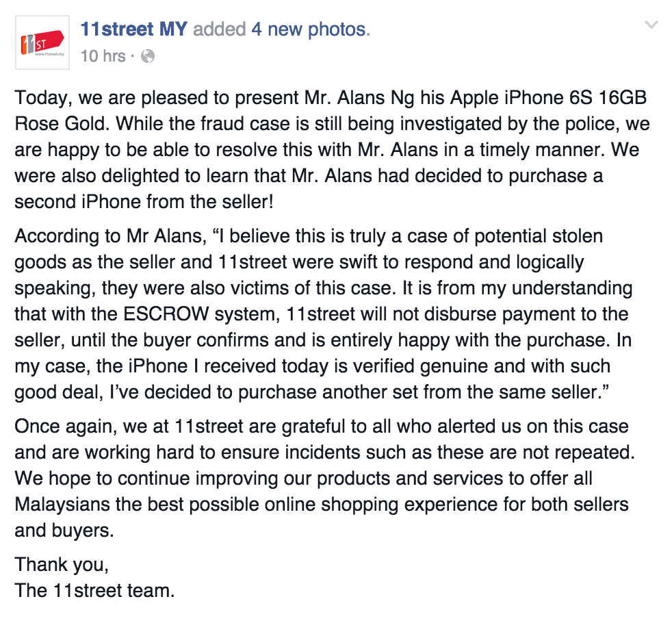Click the globe public-privacy icon
This screenshot has width=672, height=623.
click(148, 56)
